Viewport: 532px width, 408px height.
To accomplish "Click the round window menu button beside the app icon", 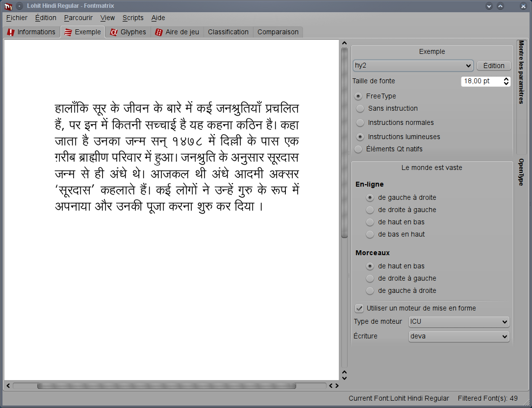I will [19, 6].
